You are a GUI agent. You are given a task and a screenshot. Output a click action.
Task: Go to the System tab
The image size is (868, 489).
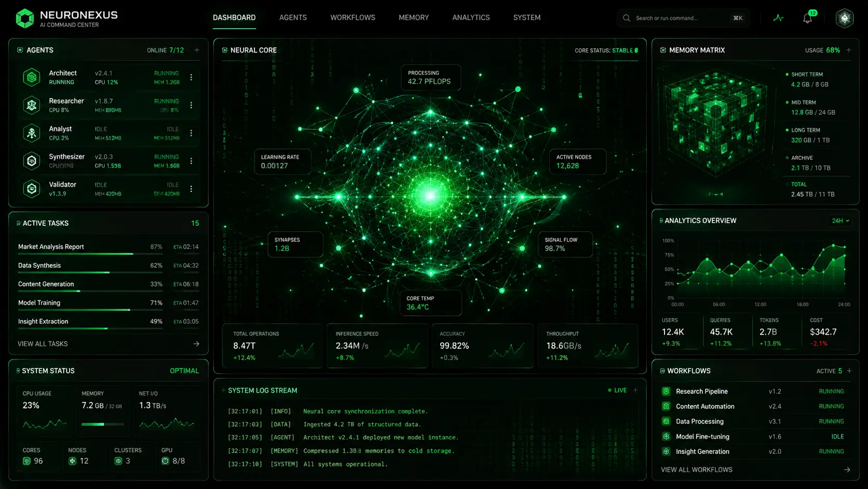[527, 18]
